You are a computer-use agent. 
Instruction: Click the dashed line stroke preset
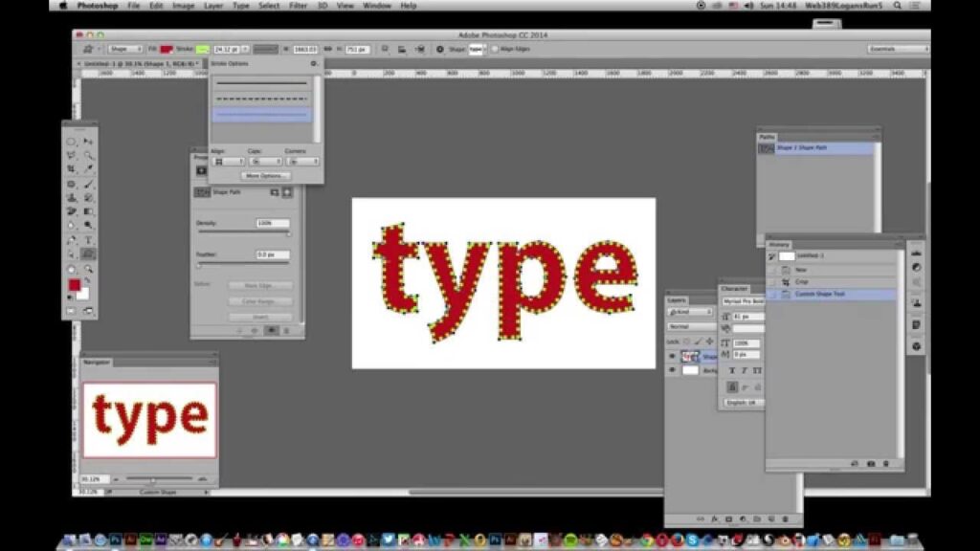click(x=261, y=99)
